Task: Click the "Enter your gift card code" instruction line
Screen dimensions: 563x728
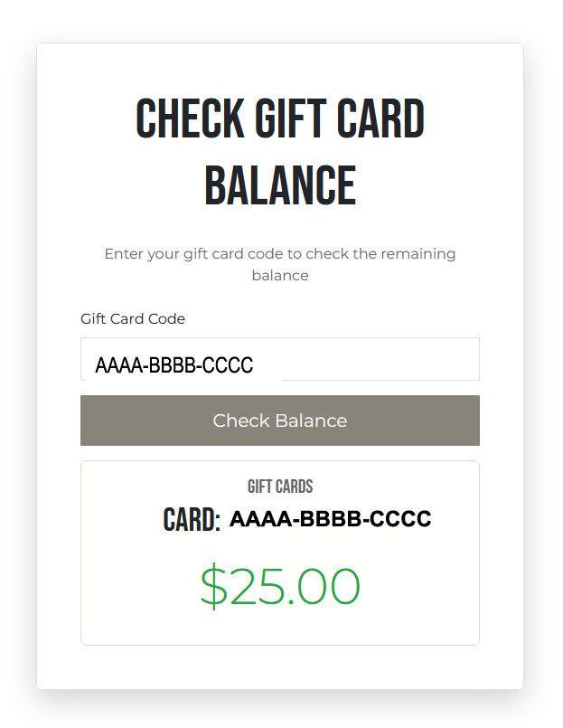Action: coord(280,254)
